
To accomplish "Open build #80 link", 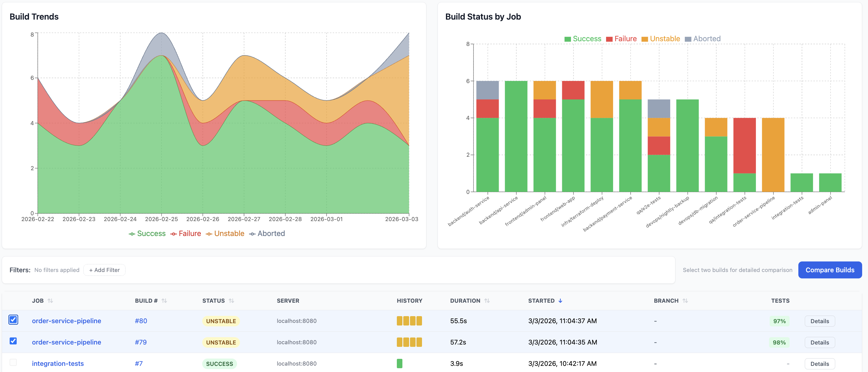I will coord(141,321).
